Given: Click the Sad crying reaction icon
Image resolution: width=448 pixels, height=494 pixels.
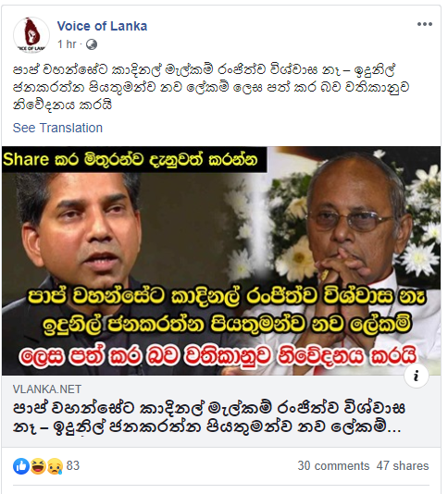Looking at the screenshot, I should click(x=55, y=466).
